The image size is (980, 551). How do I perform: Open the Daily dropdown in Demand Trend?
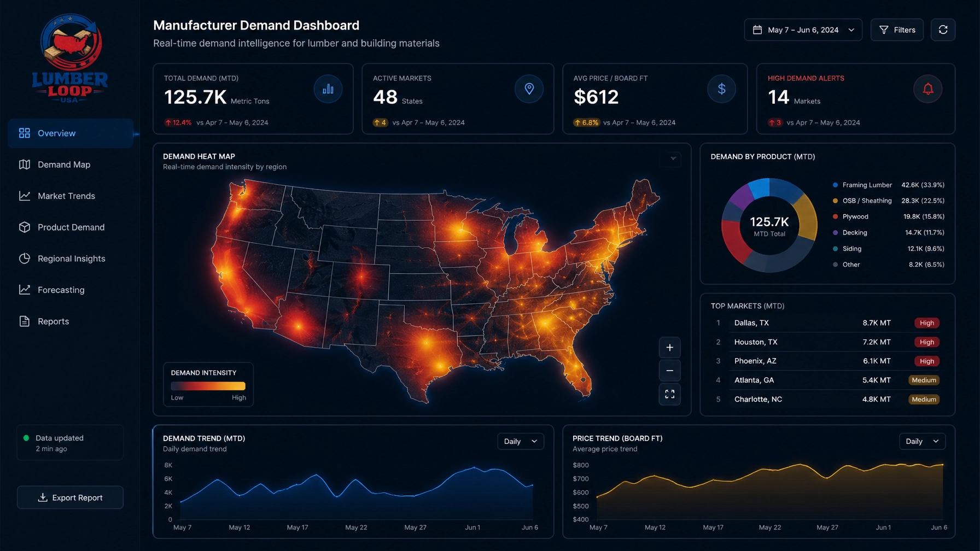tap(521, 442)
